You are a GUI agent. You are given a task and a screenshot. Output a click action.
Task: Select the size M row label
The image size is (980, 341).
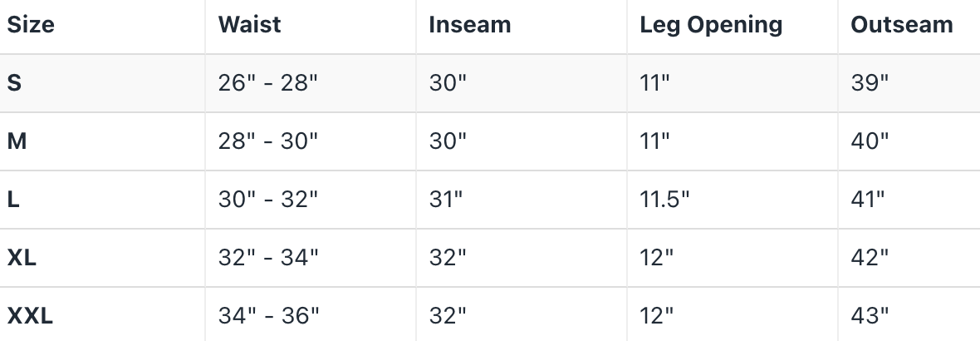click(17, 141)
